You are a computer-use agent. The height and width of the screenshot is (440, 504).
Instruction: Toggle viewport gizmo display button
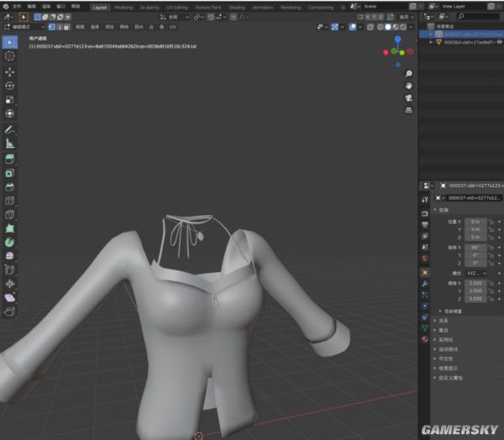click(334, 27)
